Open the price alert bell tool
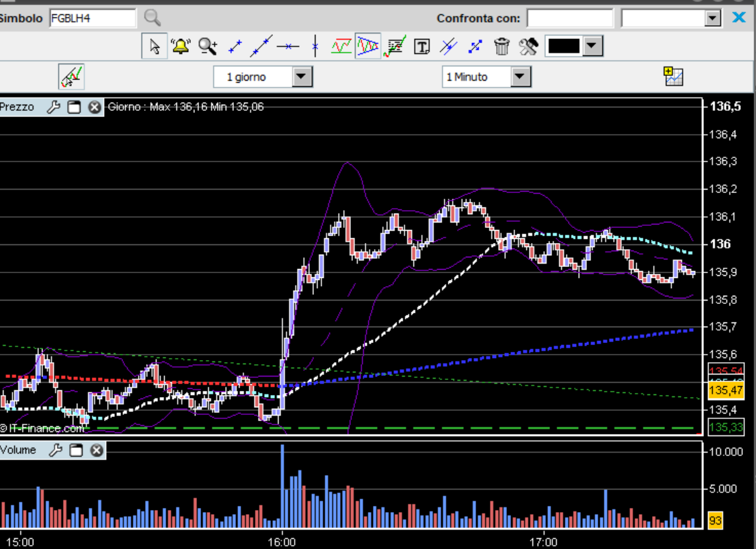The width and height of the screenshot is (756, 549). 181,47
